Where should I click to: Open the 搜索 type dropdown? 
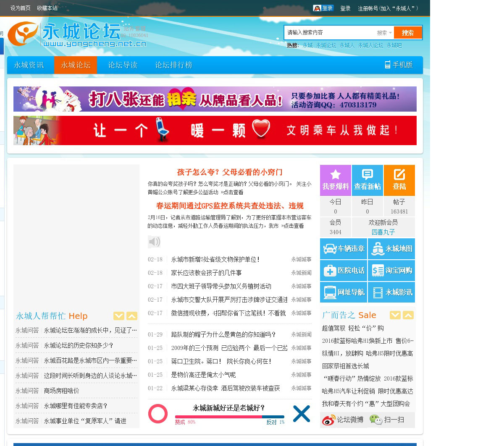pyautogui.click(x=384, y=33)
